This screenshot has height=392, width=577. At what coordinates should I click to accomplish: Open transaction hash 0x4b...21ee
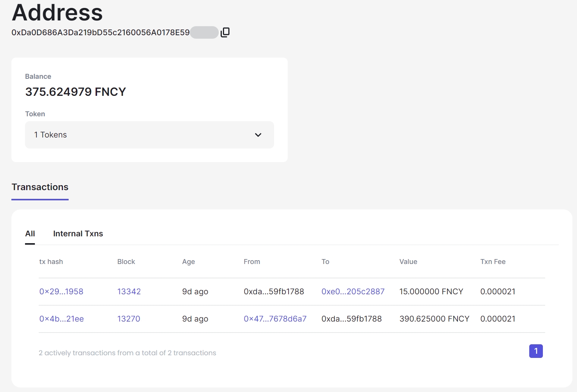point(61,319)
